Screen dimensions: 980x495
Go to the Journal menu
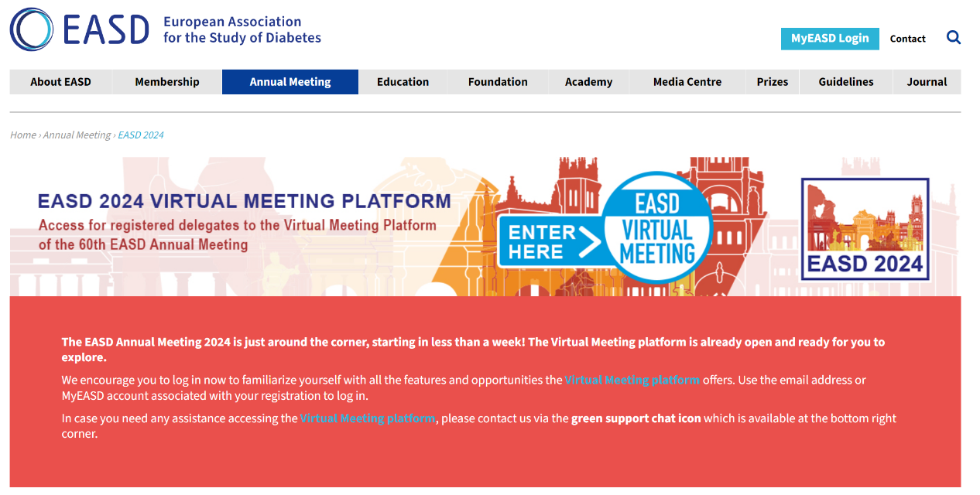[x=927, y=82]
